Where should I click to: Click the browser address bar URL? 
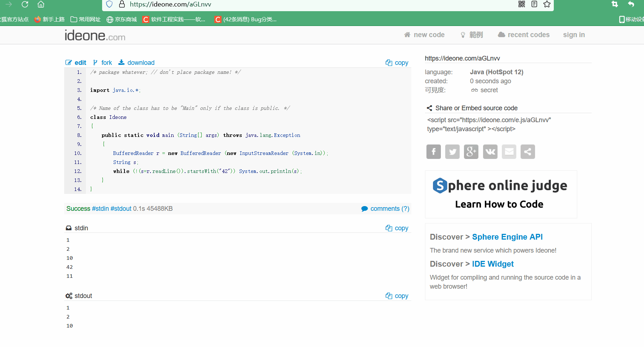(171, 4)
